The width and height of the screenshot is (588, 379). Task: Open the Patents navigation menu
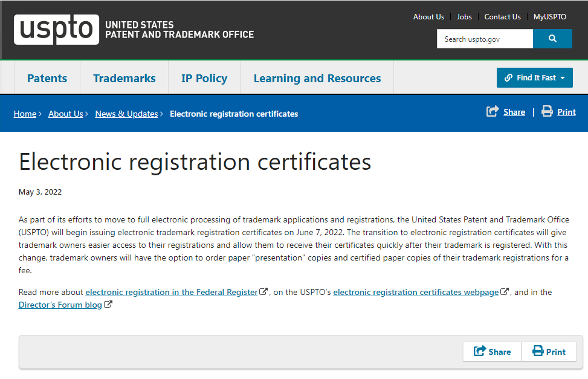(47, 78)
